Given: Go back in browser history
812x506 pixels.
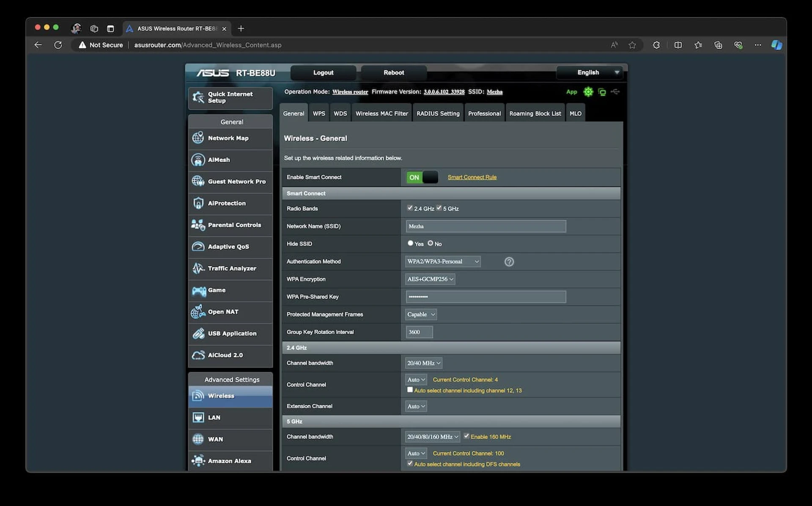Looking at the screenshot, I should (x=38, y=45).
